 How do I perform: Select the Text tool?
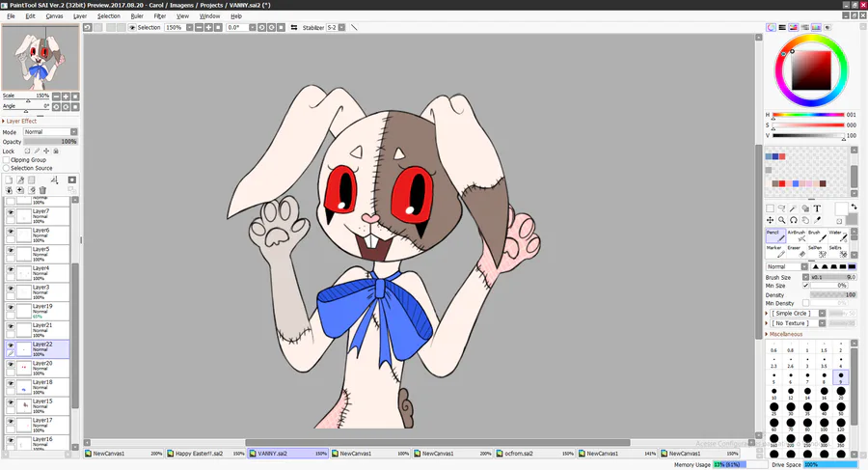pos(817,208)
